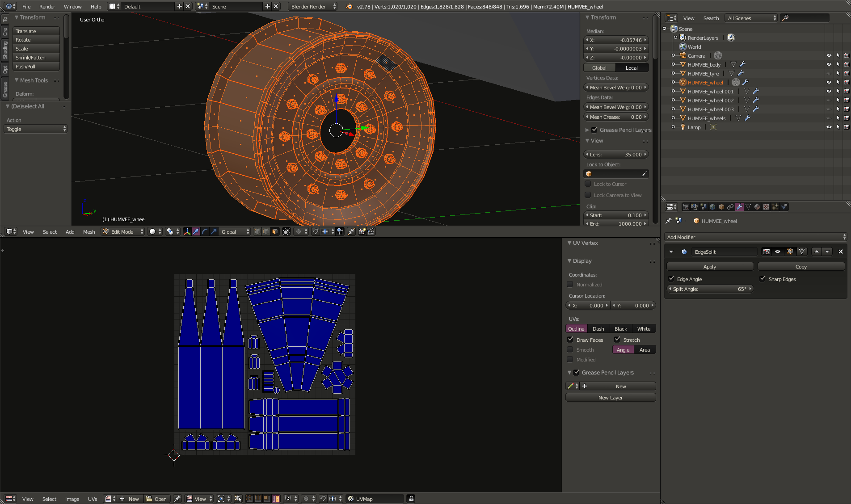Collapse the EdgeSplit modifier panel
The image size is (851, 504).
pyautogui.click(x=671, y=252)
